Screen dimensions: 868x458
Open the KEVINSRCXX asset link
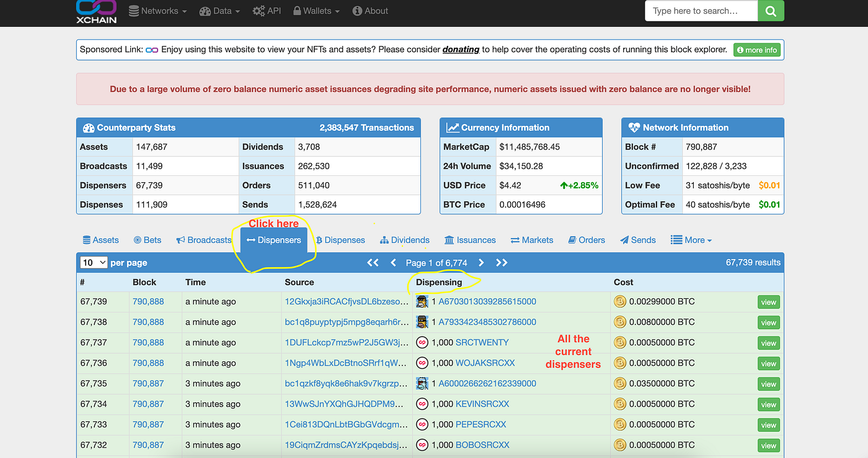(482, 404)
